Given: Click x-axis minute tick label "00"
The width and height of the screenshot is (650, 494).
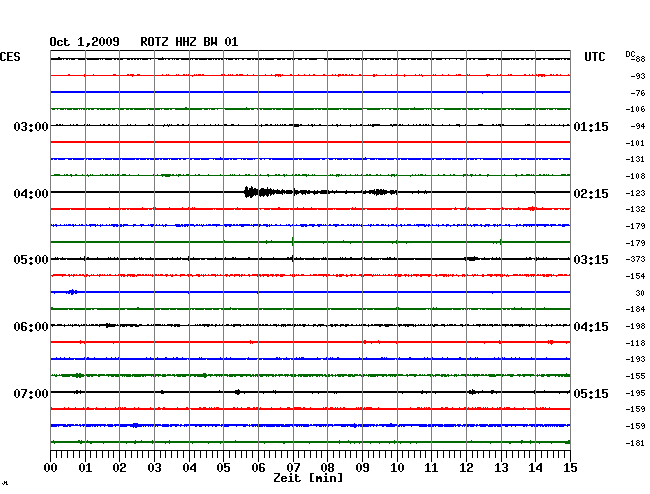Looking at the screenshot, I should [x=51, y=468].
